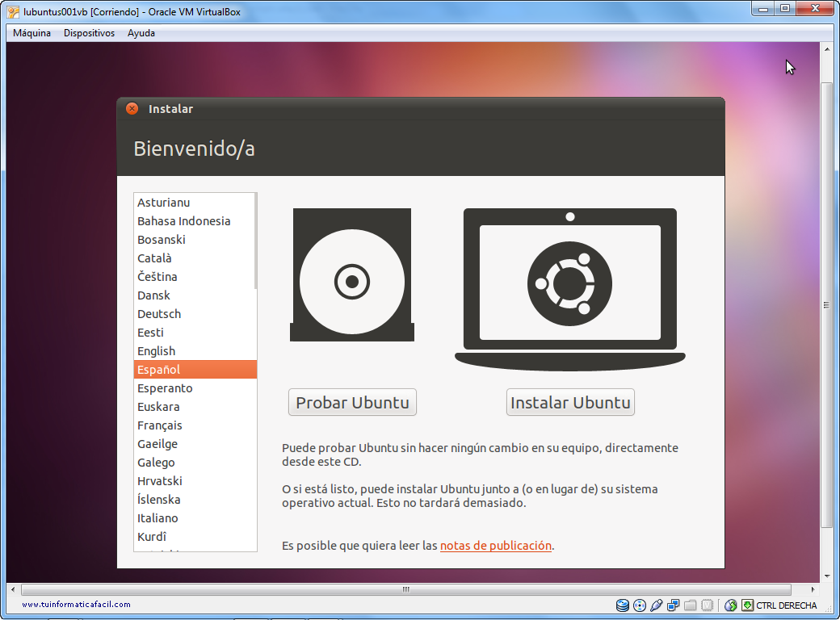840x620 pixels.
Task: Click the horizontal scrollbar left arrow
Action: [13, 589]
